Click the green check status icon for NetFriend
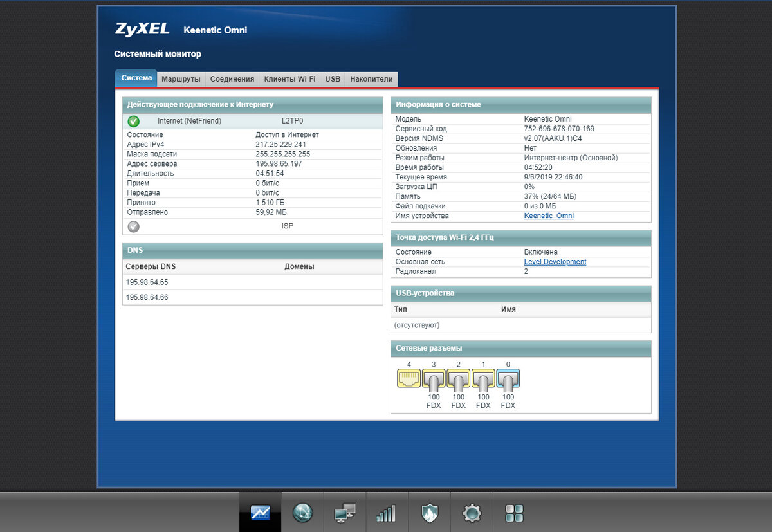 click(x=133, y=121)
